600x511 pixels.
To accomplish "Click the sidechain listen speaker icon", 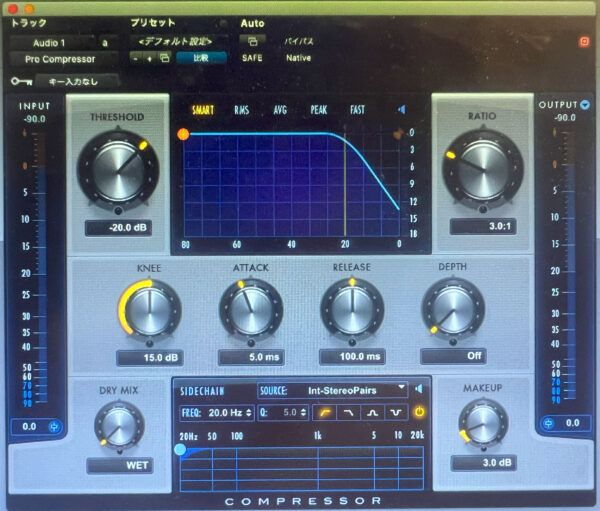I will click(x=419, y=389).
